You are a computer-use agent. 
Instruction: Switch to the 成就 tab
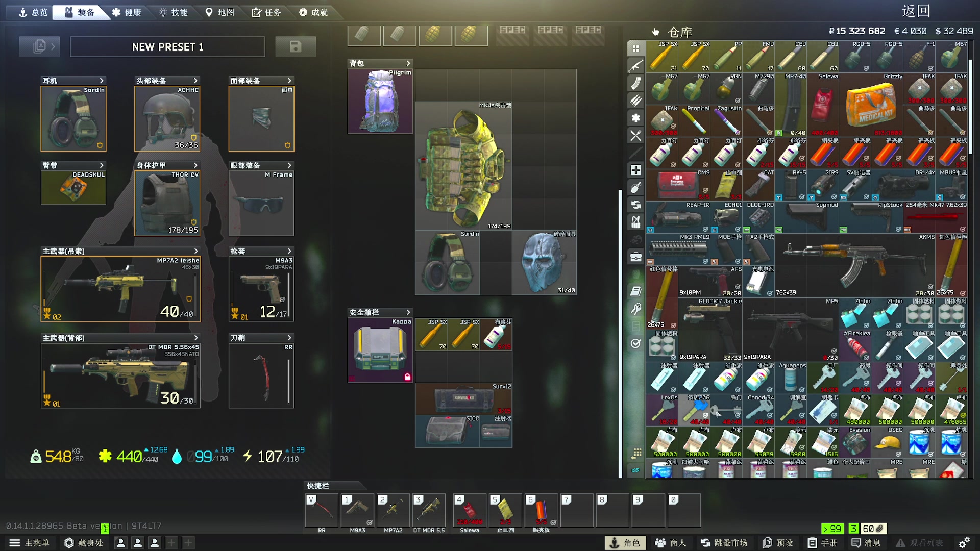(x=313, y=12)
